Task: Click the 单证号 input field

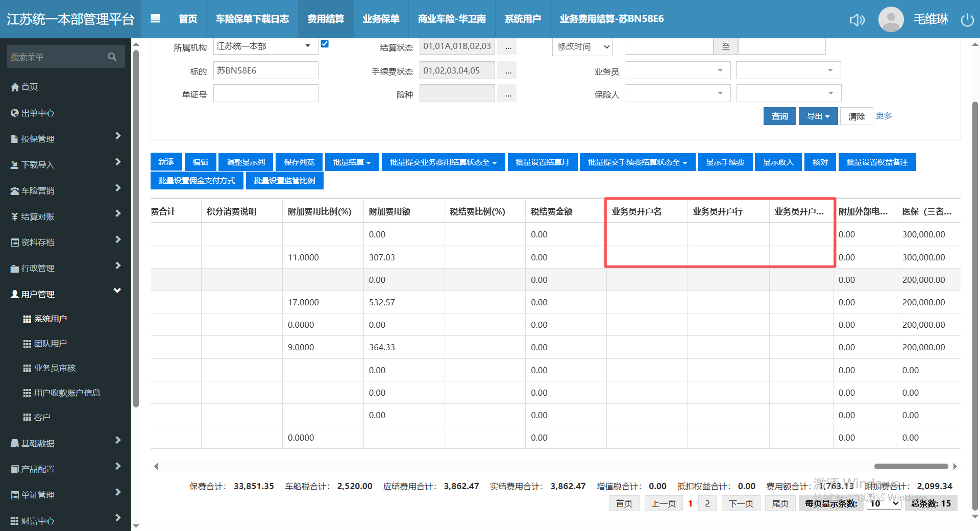Action: [265, 94]
